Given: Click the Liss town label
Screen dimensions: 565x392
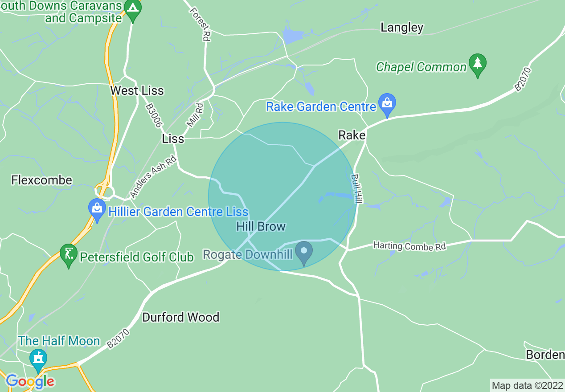Looking at the screenshot, I should [173, 139].
